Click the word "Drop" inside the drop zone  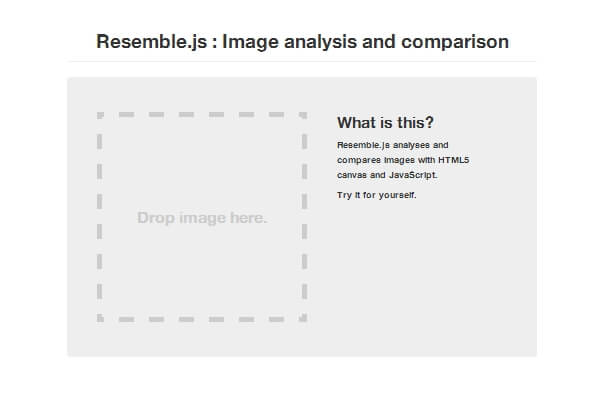pos(155,217)
